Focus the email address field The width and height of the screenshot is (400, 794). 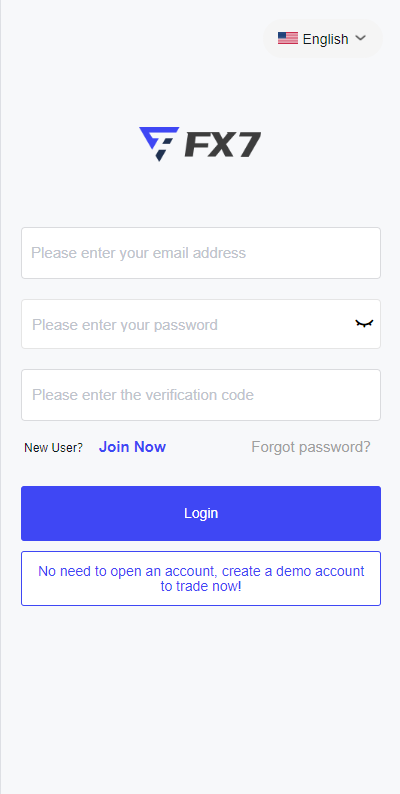(x=201, y=253)
